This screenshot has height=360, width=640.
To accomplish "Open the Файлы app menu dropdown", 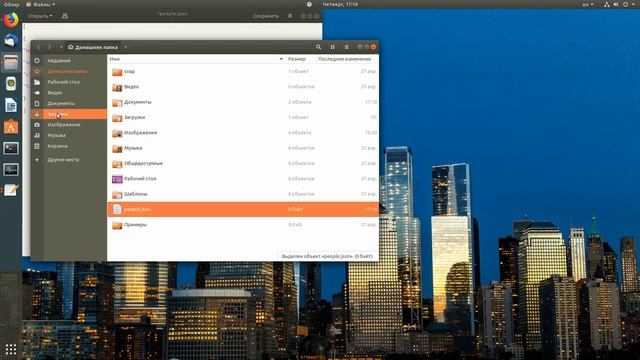I will coord(40,4).
